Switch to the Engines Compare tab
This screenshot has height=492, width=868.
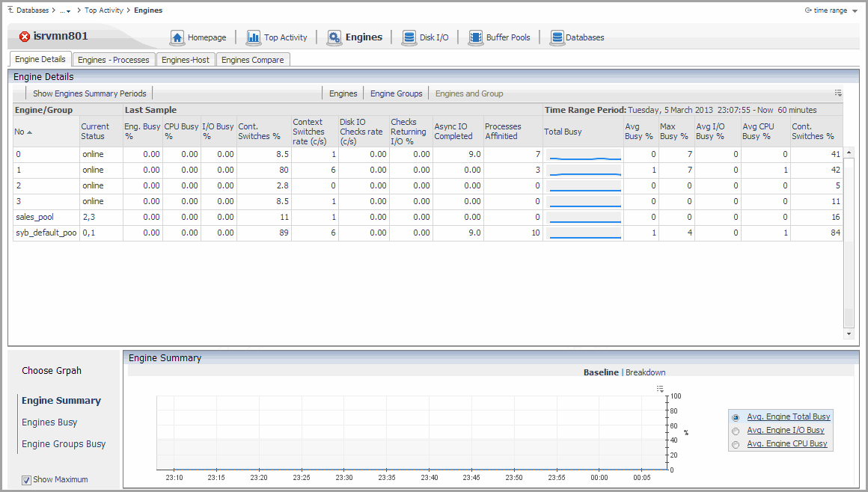(252, 60)
